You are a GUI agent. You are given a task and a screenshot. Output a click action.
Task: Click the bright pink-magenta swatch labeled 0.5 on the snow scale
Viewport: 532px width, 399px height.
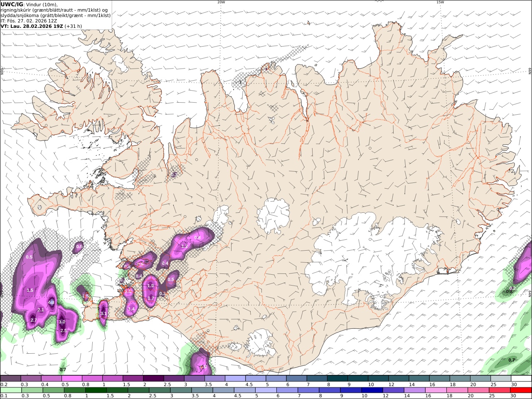tap(72, 379)
